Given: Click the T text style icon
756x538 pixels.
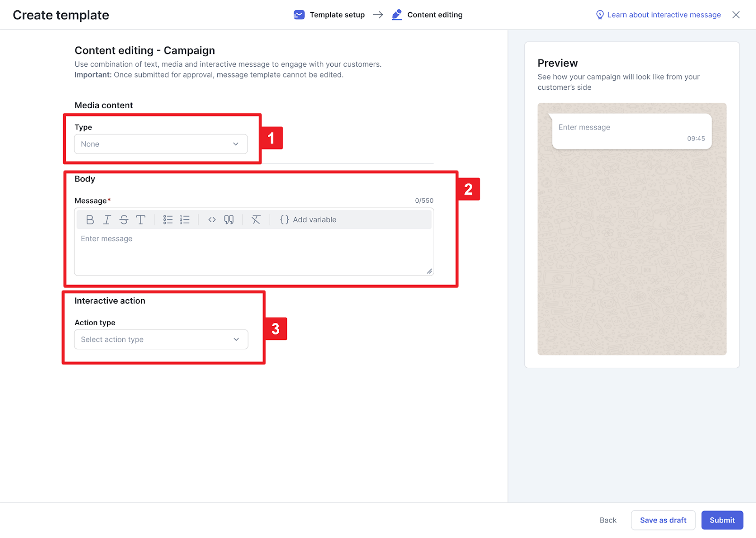Looking at the screenshot, I should 141,220.
